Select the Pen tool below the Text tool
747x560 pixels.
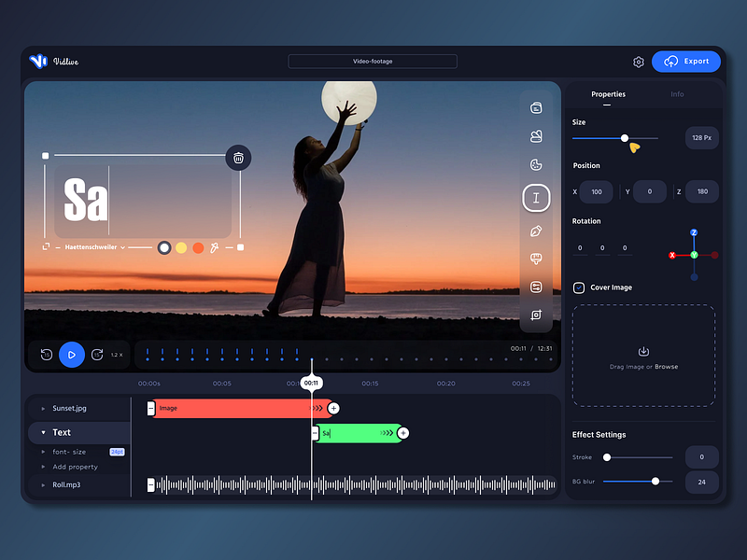click(x=536, y=229)
